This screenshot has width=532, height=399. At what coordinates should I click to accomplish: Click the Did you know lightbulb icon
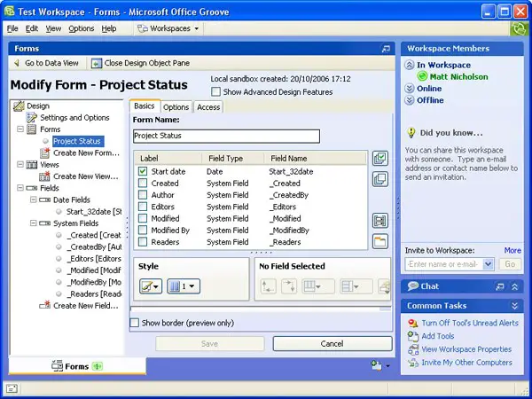[411, 133]
